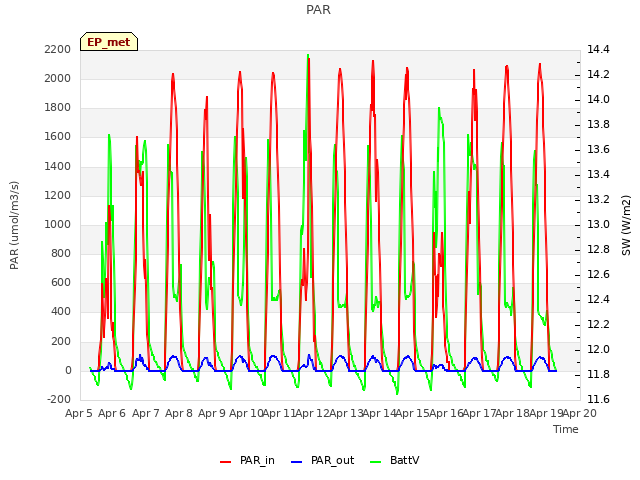Click the Apr 7 tick label

(146, 413)
